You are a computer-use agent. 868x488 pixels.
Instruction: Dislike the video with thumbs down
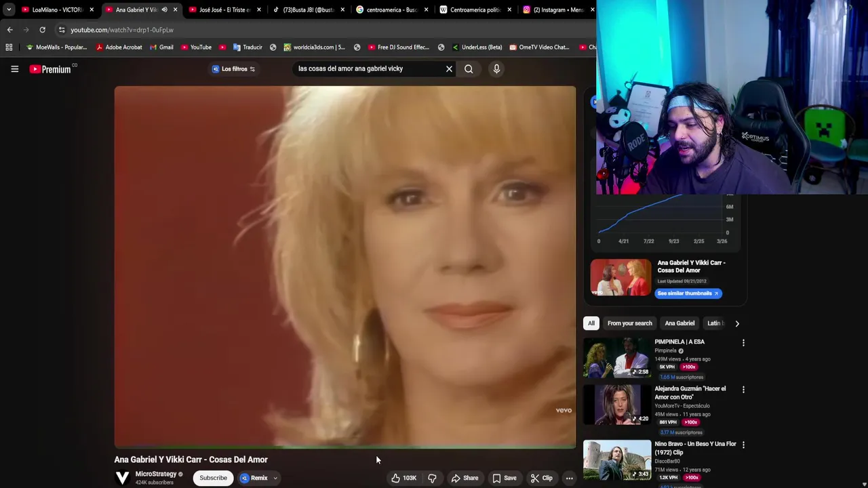coord(432,478)
